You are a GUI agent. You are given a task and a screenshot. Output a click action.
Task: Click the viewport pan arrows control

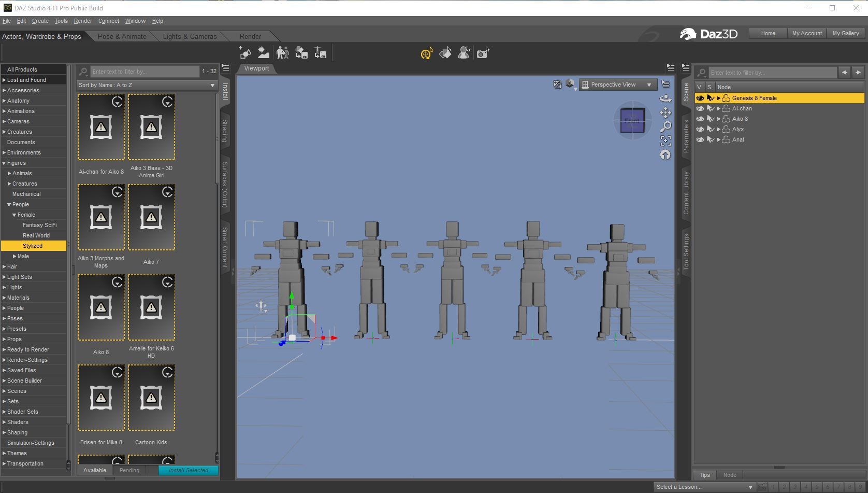coord(666,112)
